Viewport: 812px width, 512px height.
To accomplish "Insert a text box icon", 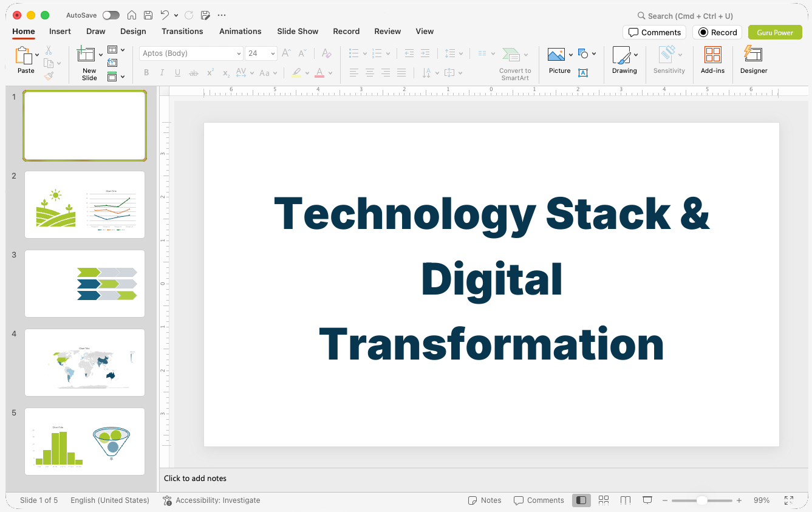I will tap(583, 73).
